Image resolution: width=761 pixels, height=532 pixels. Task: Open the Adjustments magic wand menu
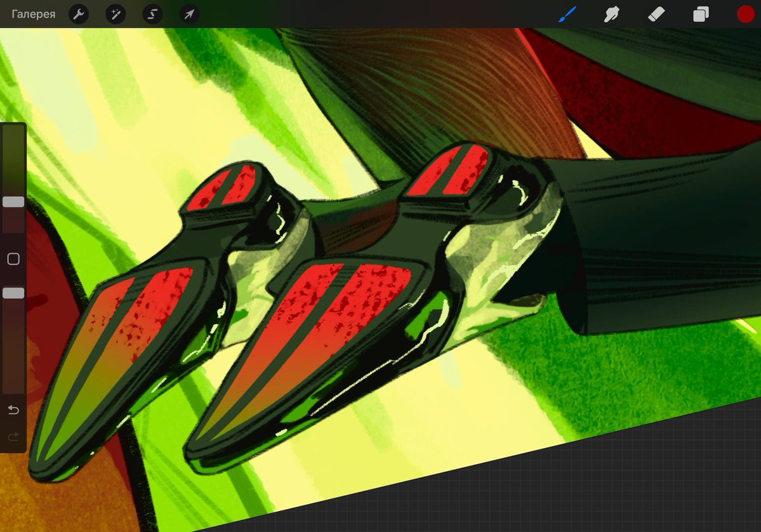(x=116, y=14)
